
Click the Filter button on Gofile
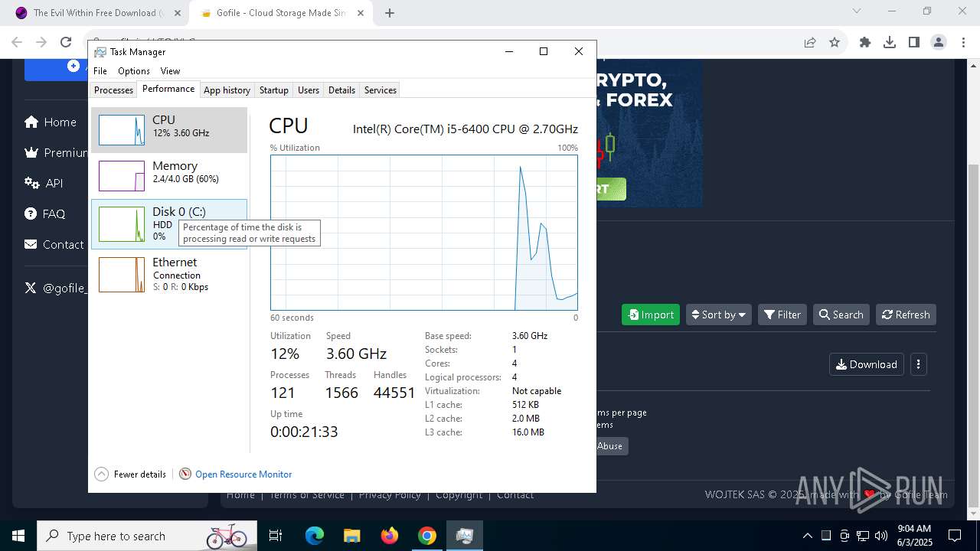782,315
